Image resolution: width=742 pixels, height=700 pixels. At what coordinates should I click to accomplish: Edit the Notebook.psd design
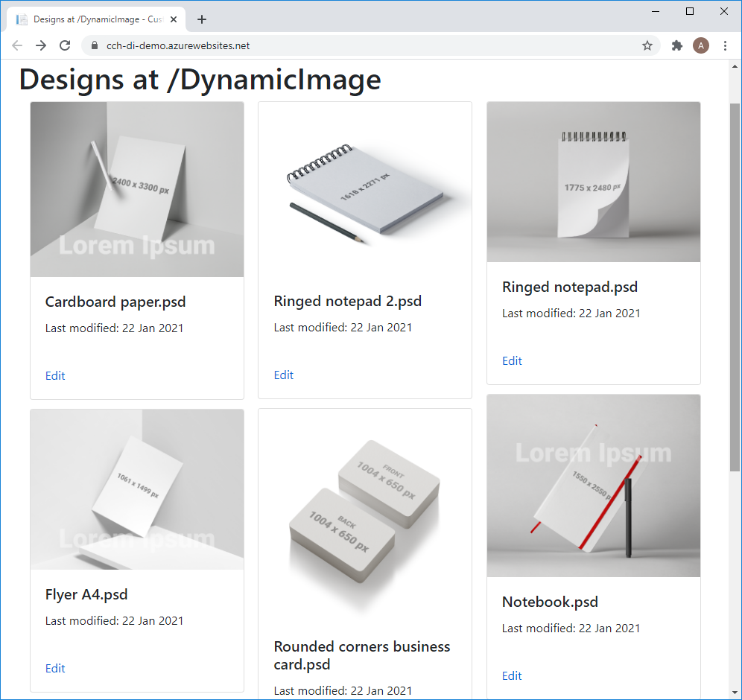(512, 676)
